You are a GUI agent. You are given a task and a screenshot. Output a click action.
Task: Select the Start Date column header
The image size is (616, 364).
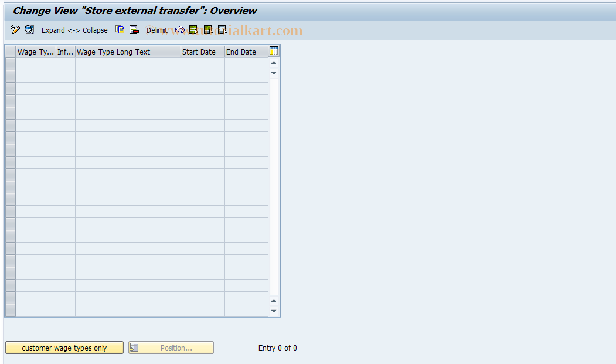pos(203,52)
